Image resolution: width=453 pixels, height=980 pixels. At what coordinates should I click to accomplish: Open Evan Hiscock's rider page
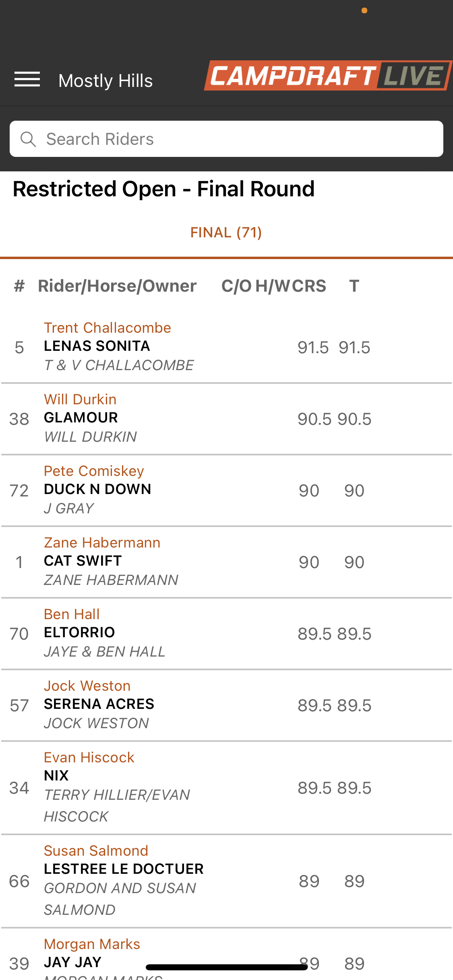pyautogui.click(x=89, y=758)
